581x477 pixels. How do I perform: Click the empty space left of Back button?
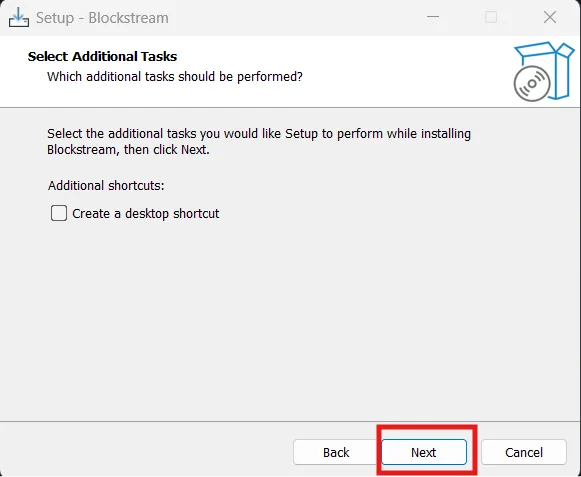(x=148, y=450)
